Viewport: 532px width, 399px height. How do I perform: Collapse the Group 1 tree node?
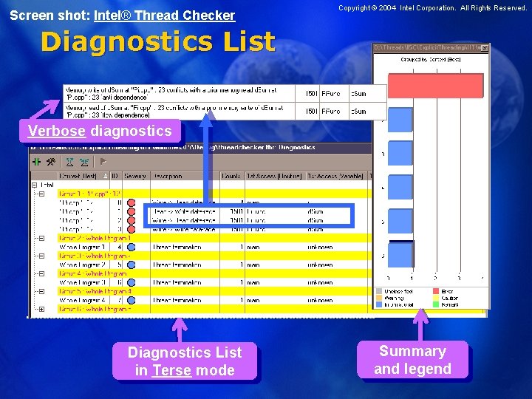[41, 194]
